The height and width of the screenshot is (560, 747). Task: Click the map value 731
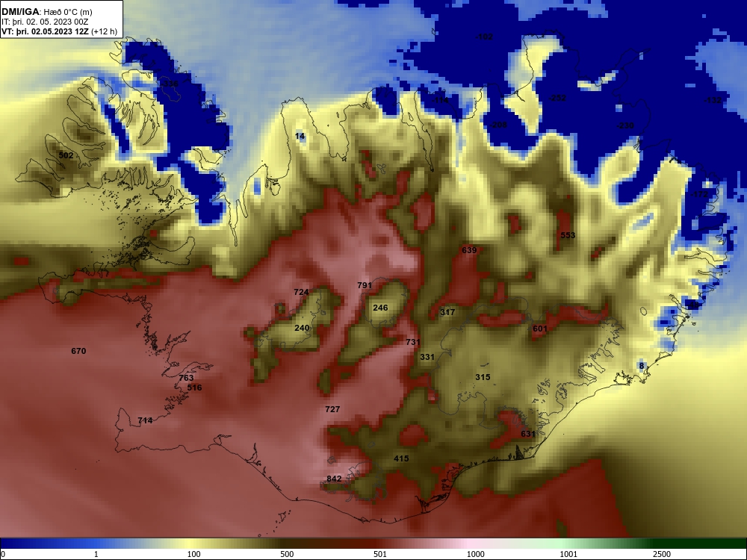413,343
